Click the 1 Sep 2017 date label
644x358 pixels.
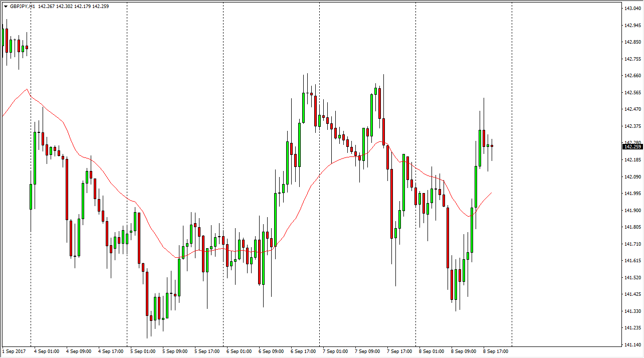pos(14,351)
